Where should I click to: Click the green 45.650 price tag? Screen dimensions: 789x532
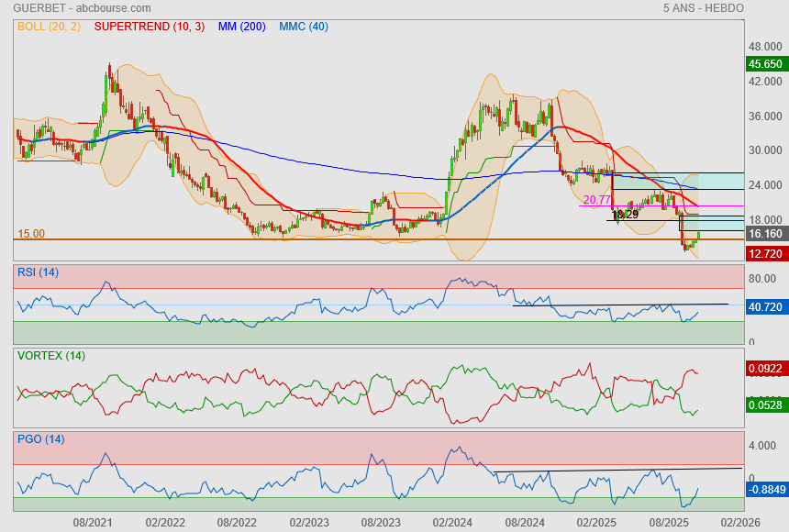coord(765,64)
